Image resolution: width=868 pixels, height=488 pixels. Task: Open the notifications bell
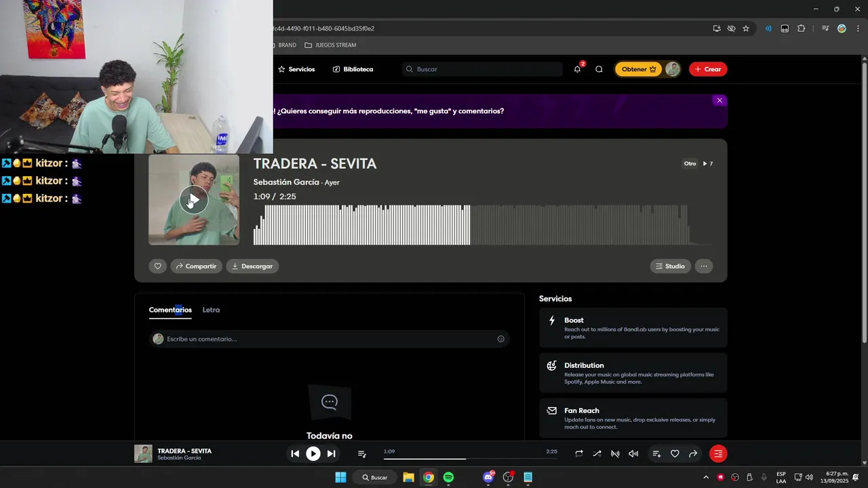(577, 69)
